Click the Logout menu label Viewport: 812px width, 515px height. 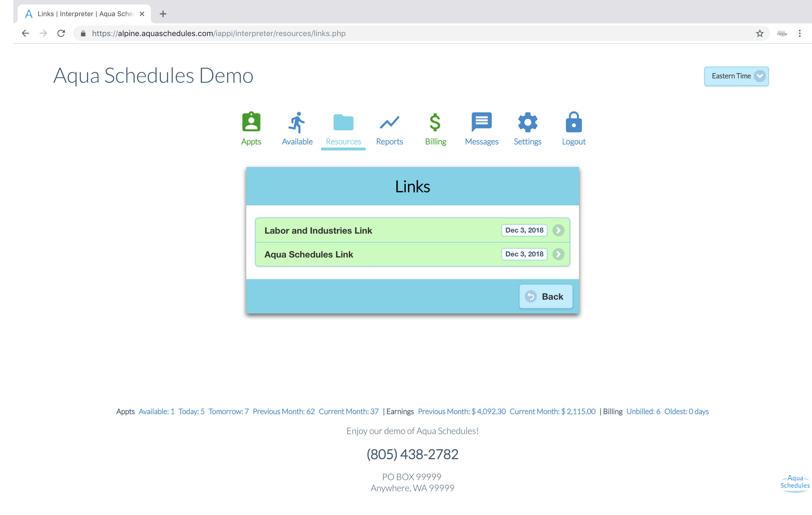pos(574,142)
